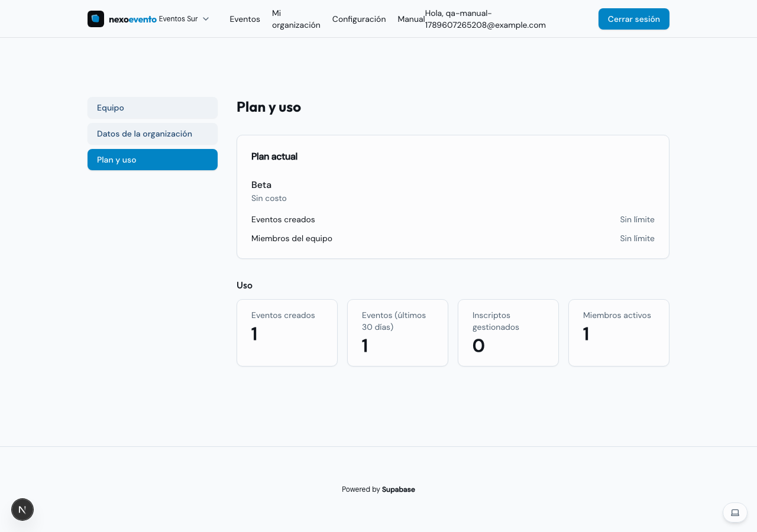Open Mi organización navigation item
This screenshot has width=757, height=532.
pyautogui.click(x=296, y=19)
